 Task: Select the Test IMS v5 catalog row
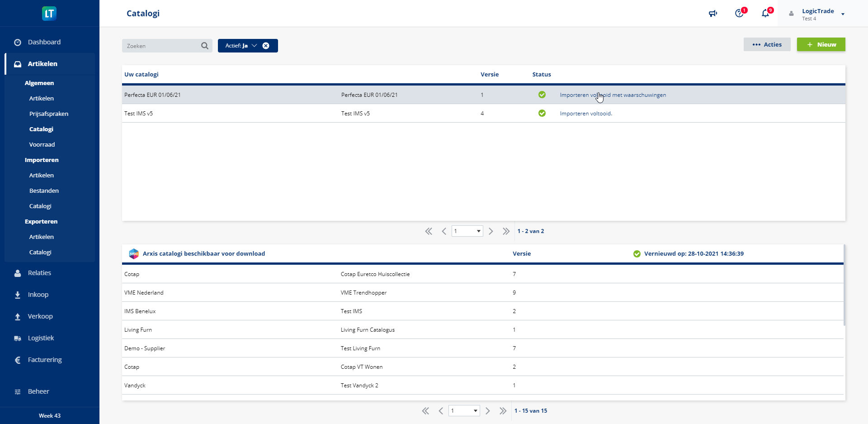point(483,113)
